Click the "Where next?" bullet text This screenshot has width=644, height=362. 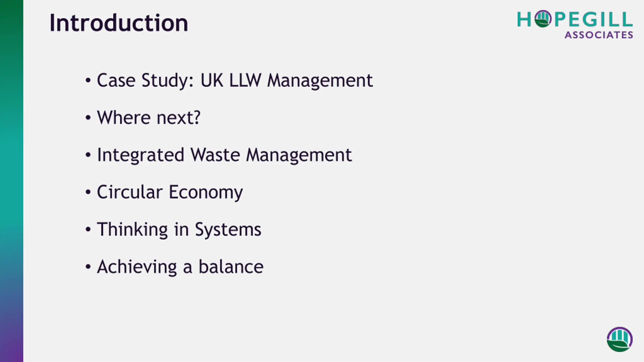148,118
